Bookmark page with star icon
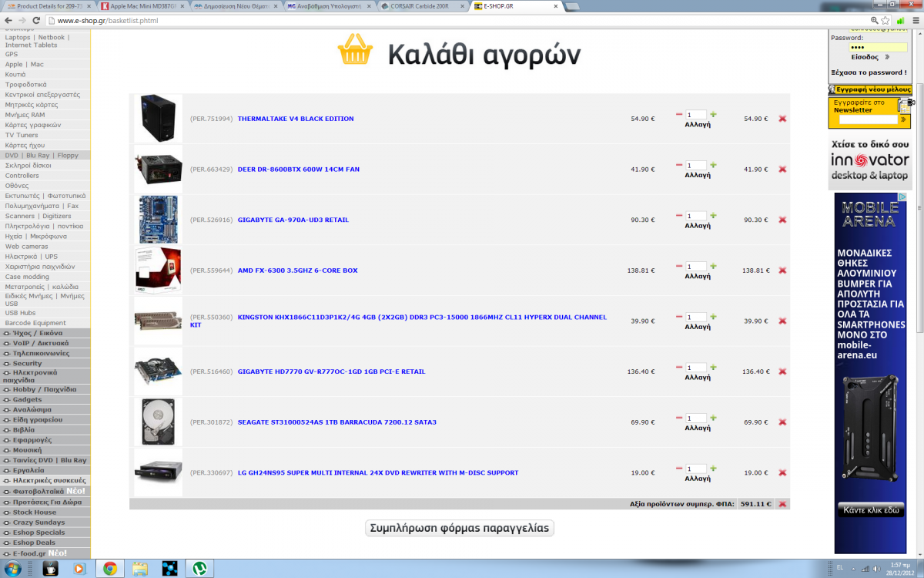The height and width of the screenshot is (578, 924). coord(886,20)
